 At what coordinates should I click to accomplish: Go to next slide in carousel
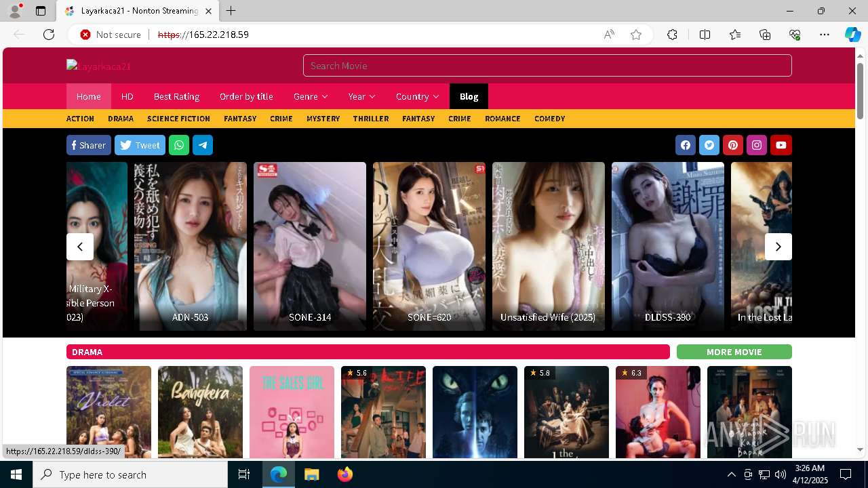(778, 247)
